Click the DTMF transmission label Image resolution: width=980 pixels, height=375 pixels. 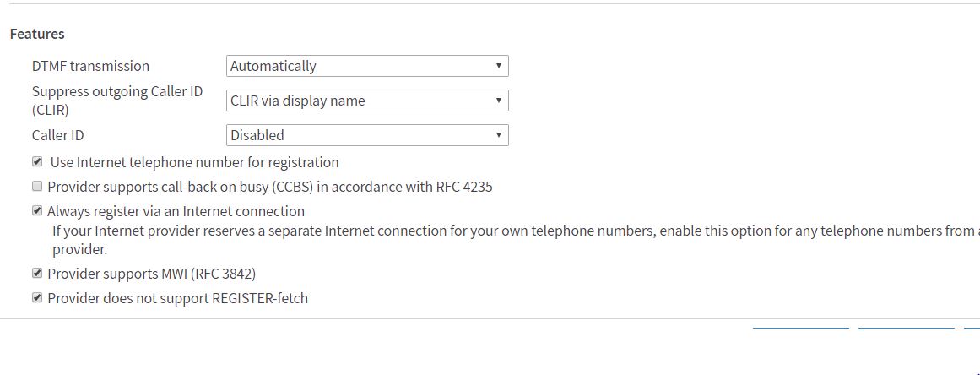[x=90, y=66]
